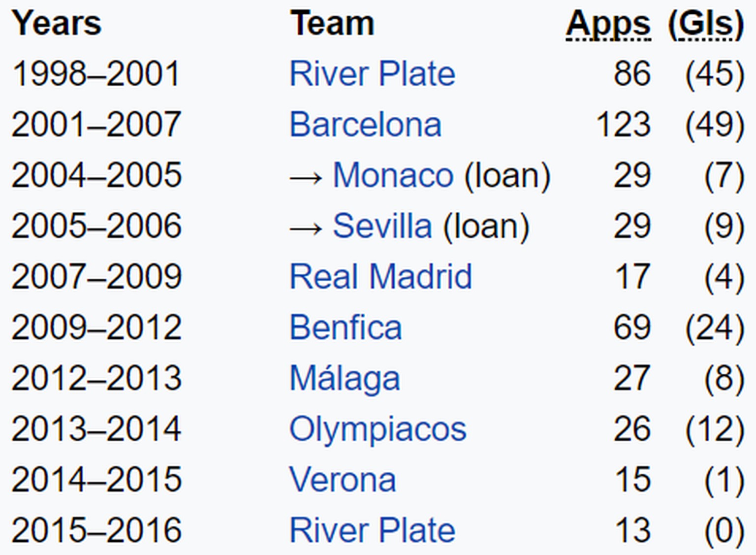
Task: Click the Benfica team link
Action: tap(346, 327)
